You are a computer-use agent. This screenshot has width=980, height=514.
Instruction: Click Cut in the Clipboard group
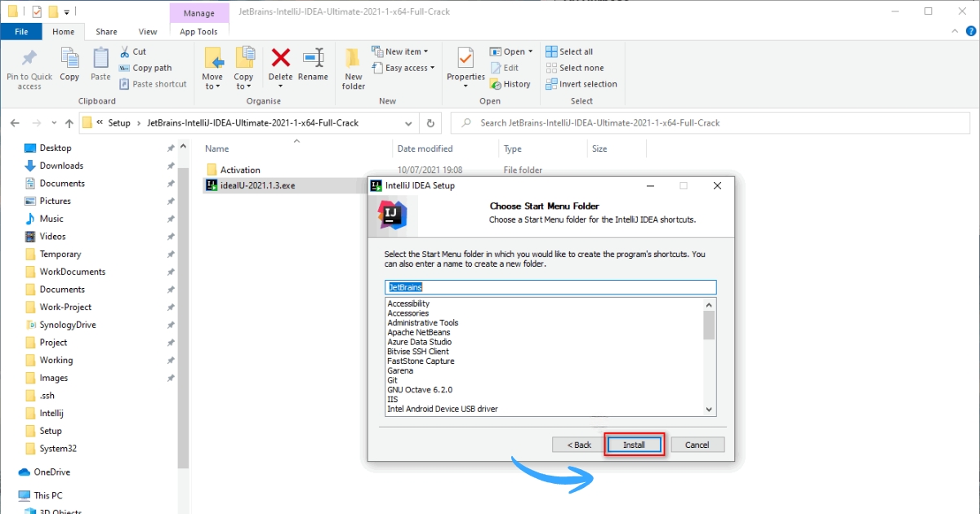[133, 51]
